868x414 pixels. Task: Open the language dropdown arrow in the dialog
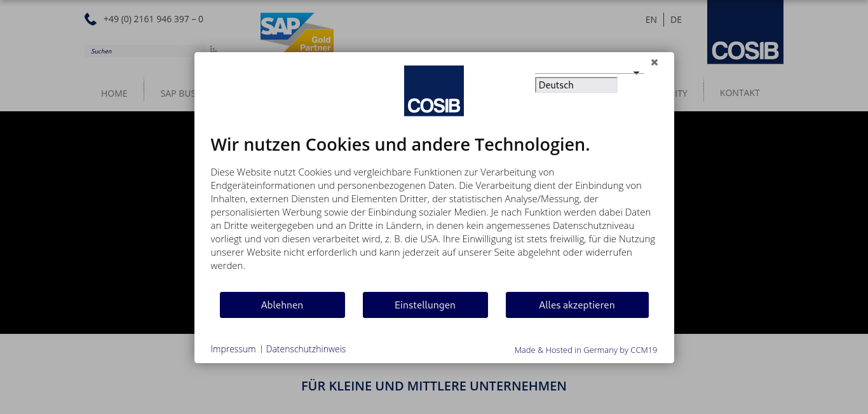coord(636,73)
